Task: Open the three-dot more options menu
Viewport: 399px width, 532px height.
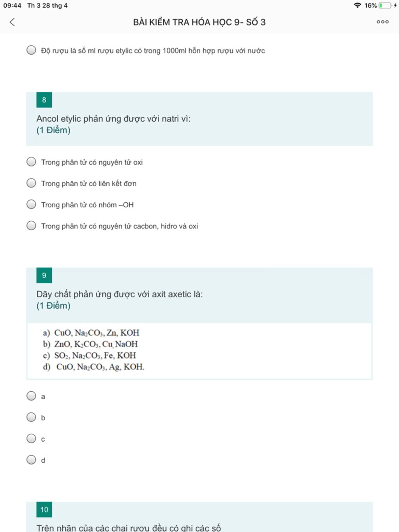Action: [x=382, y=22]
